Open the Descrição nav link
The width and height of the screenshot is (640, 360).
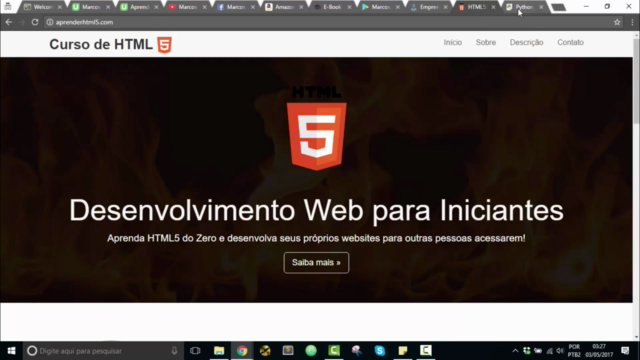(526, 42)
